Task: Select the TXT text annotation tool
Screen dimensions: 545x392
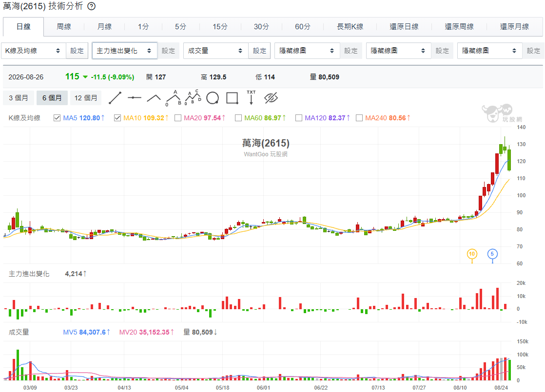Action: (251, 97)
